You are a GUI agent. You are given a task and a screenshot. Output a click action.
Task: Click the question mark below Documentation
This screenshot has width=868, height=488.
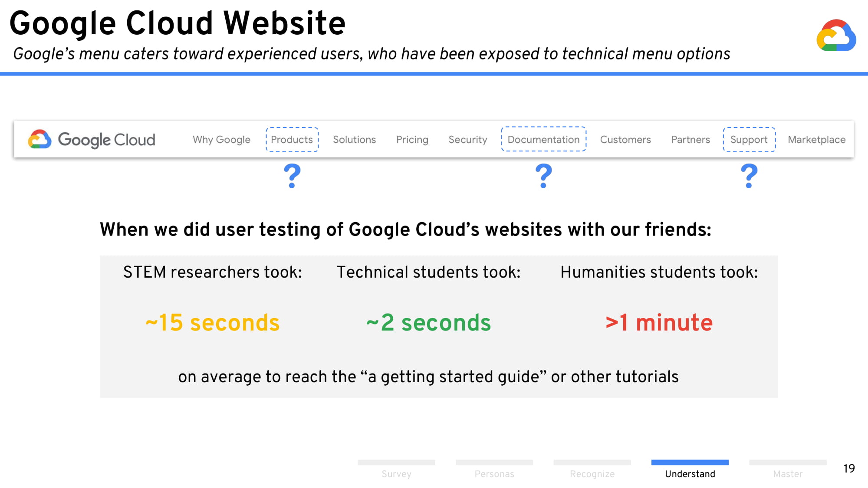pos(543,176)
